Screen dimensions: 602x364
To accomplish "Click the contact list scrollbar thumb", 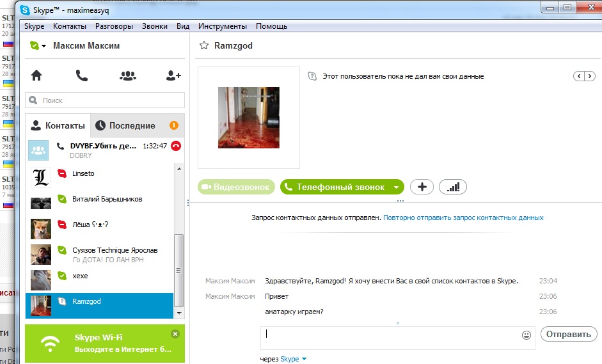I will coord(178,271).
